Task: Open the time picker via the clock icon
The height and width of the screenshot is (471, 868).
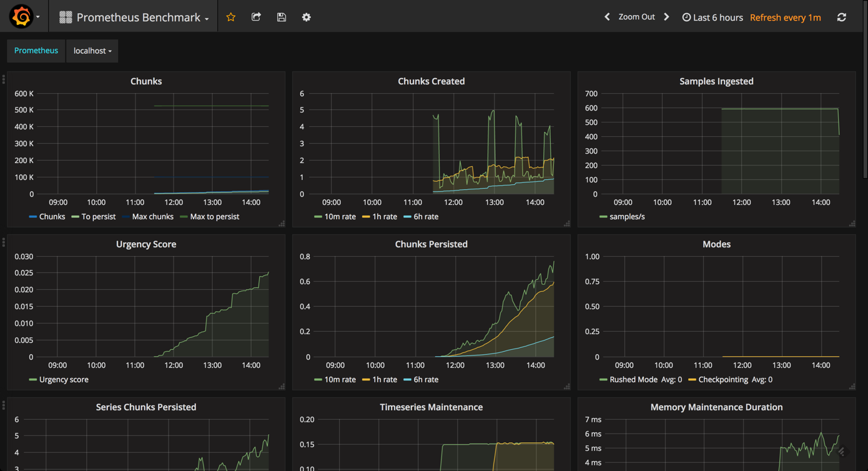Action: [687, 17]
